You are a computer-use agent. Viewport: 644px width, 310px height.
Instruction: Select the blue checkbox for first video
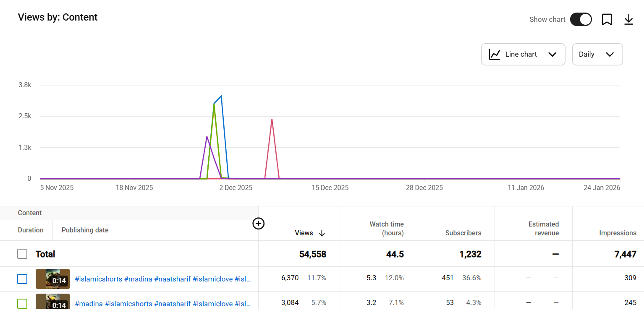[x=22, y=279]
